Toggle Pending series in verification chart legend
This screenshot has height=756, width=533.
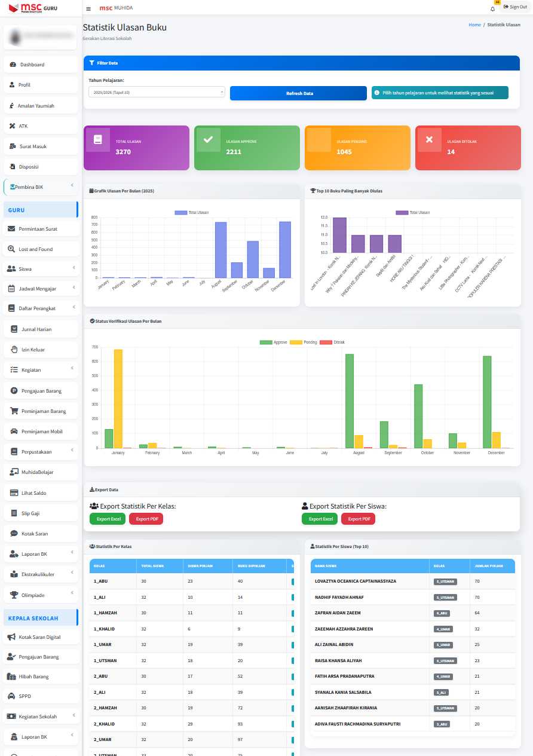296,342
